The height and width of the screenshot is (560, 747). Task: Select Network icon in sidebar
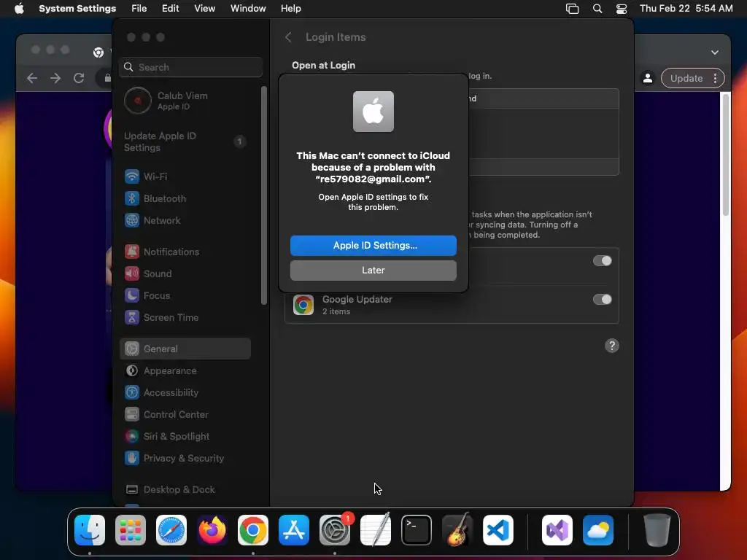pos(132,220)
